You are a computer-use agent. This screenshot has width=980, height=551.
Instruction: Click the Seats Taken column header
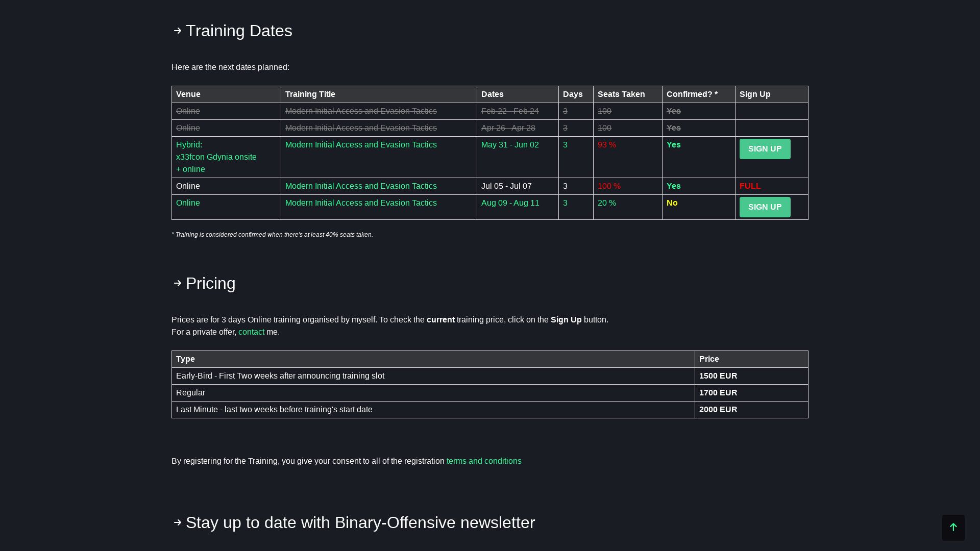tap(627, 94)
